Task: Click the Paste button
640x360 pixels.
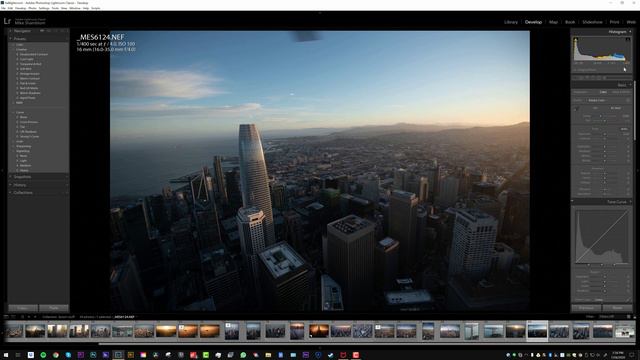Action: click(x=53, y=308)
